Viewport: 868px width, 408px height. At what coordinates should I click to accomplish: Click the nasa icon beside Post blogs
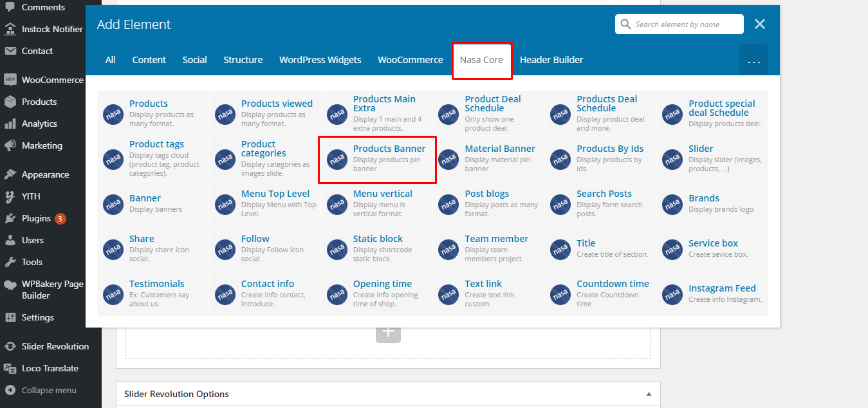(x=448, y=205)
